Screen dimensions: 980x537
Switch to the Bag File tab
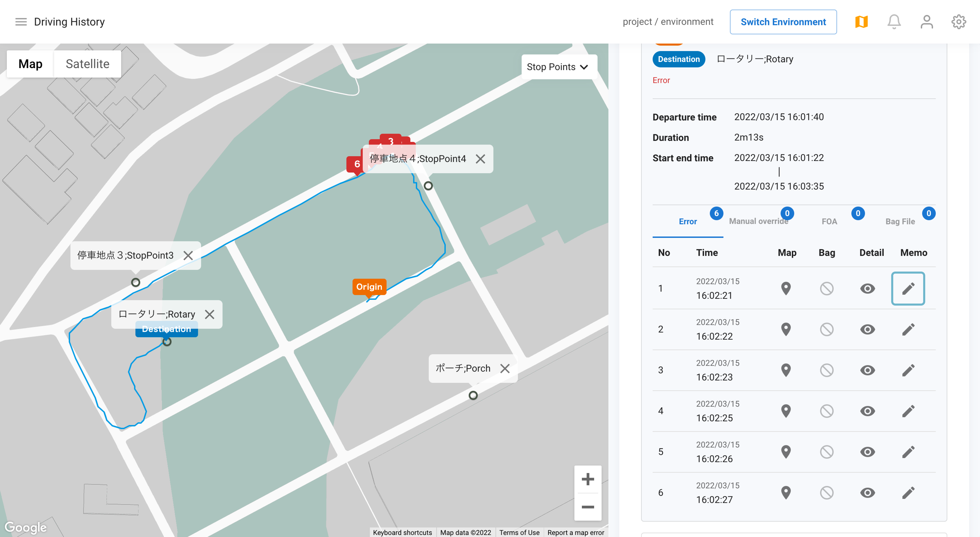[900, 222]
